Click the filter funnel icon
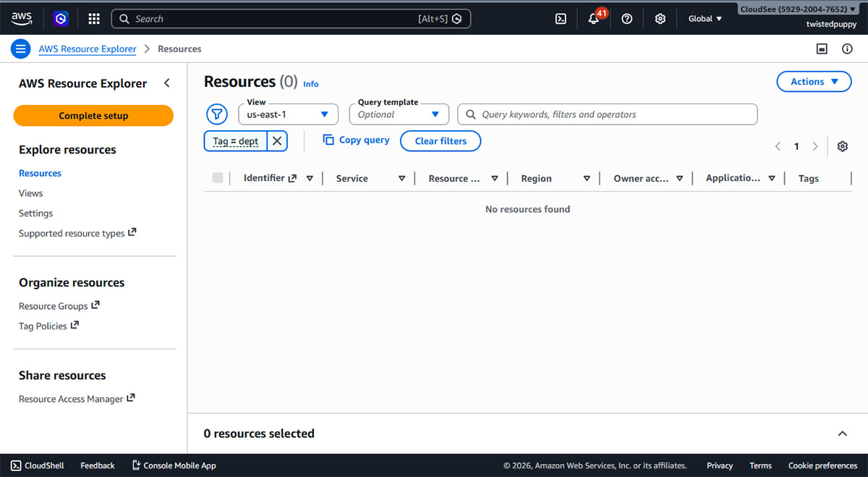Image resolution: width=868 pixels, height=477 pixels. click(217, 114)
